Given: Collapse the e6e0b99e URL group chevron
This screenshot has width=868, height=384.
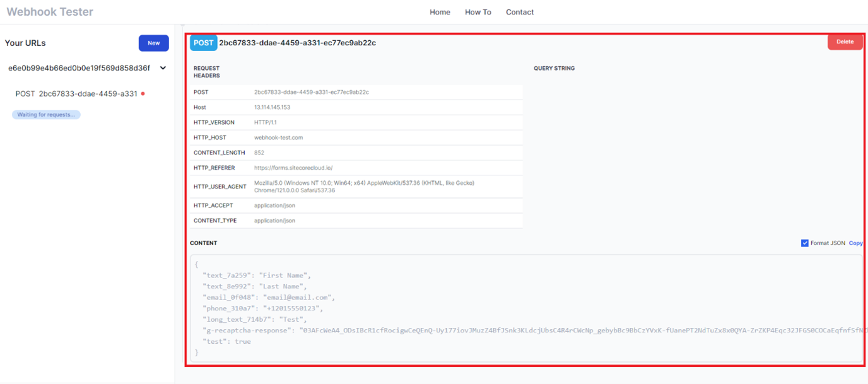Looking at the screenshot, I should point(163,68).
